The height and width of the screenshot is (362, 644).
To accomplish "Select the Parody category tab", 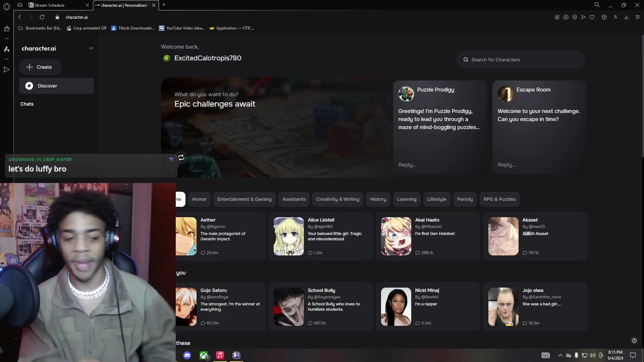I will (x=465, y=199).
